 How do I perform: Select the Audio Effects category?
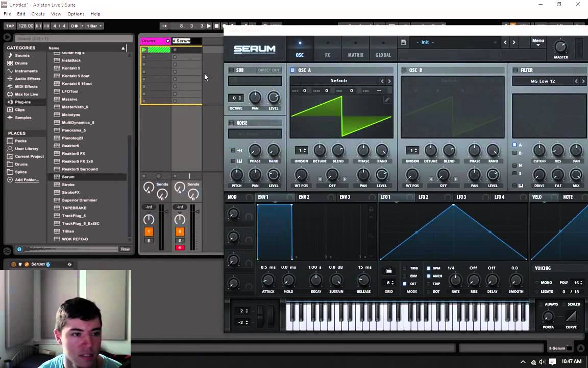[x=28, y=79]
